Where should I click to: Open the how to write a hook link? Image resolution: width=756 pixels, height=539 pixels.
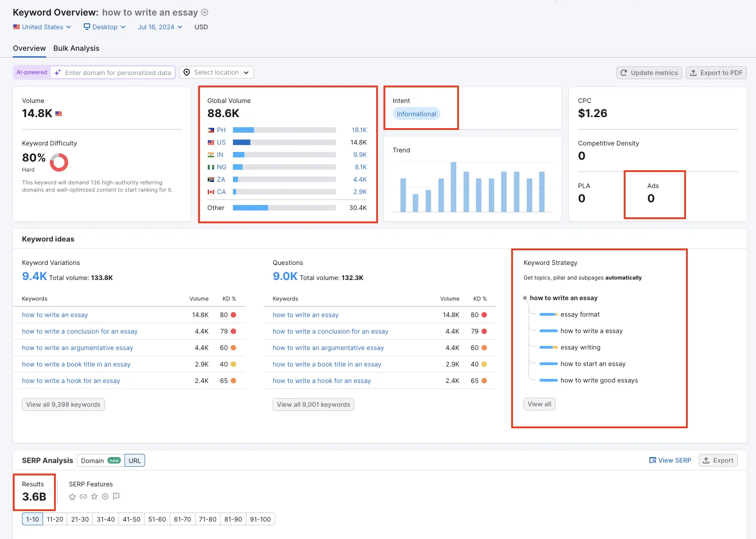tap(71, 380)
